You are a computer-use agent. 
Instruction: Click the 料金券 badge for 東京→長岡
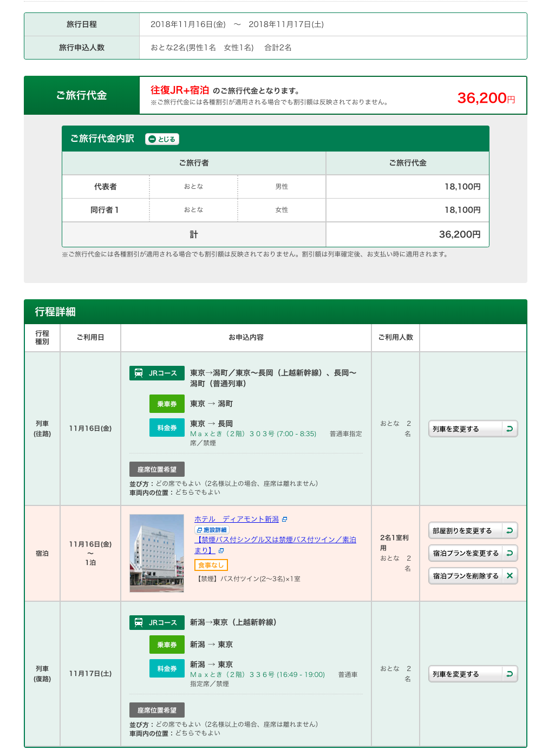[167, 428]
